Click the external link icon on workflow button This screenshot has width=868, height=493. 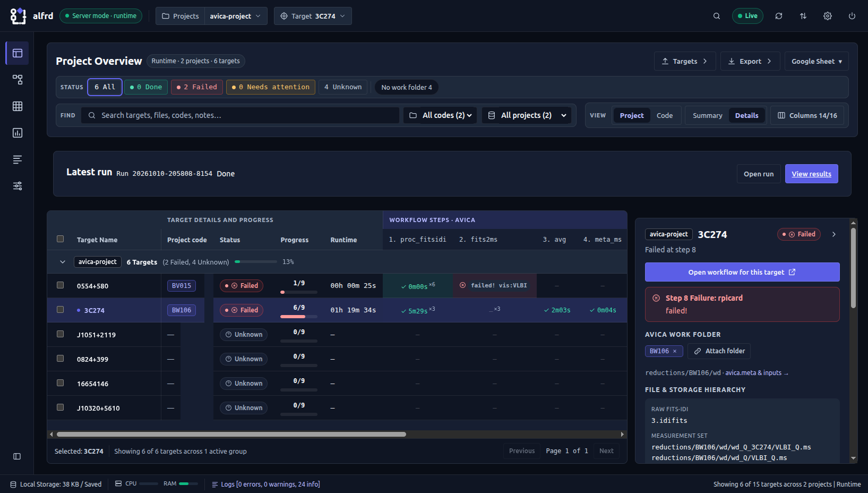(792, 272)
